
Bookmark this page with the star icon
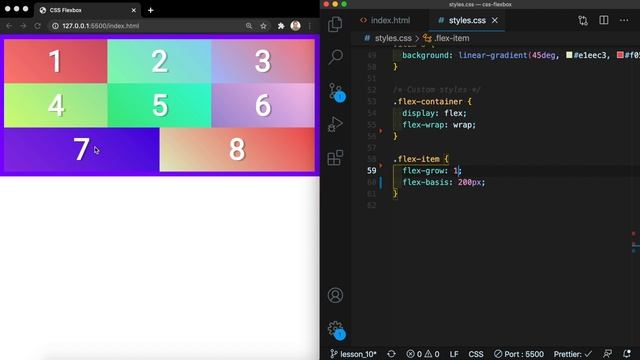(263, 26)
